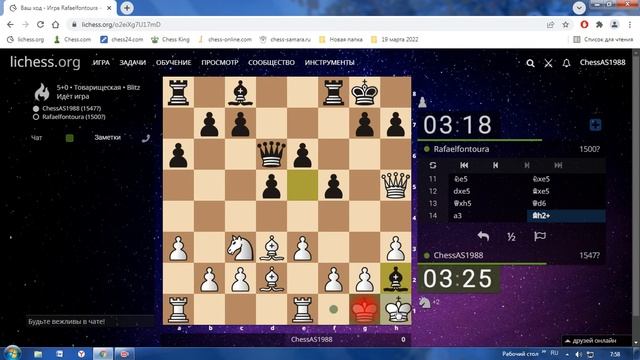Select move 12 dxe5 in move list
Viewport: 640px width, 360px height.
pyautogui.click(x=488, y=191)
